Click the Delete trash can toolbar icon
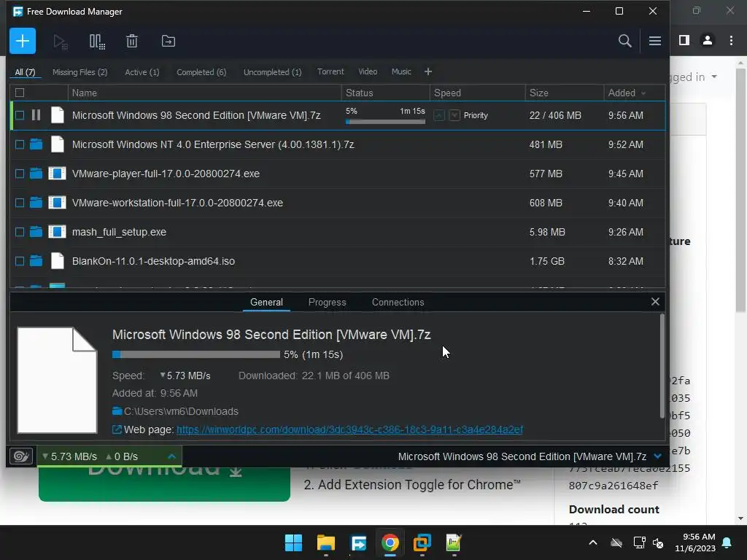Image resolution: width=747 pixels, height=560 pixels. click(132, 41)
